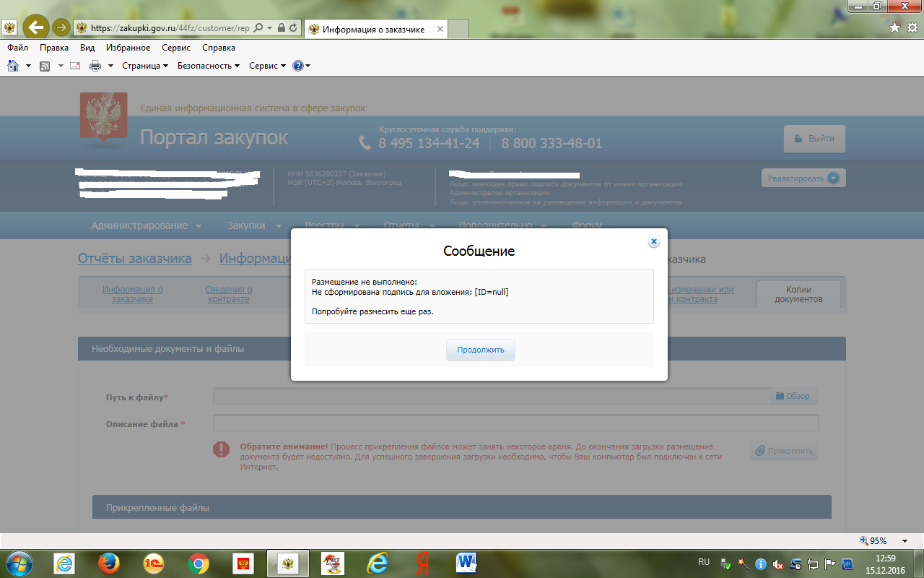The height and width of the screenshot is (578, 924).
Task: Open the Файл menu
Action: tap(18, 48)
